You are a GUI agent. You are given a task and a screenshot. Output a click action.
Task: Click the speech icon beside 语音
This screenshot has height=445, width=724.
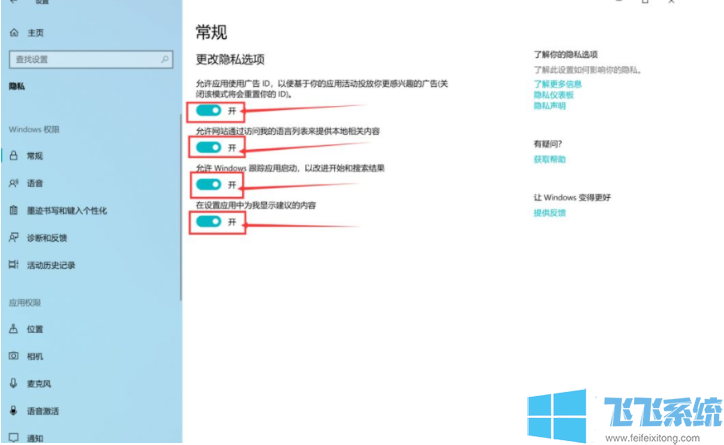point(14,183)
